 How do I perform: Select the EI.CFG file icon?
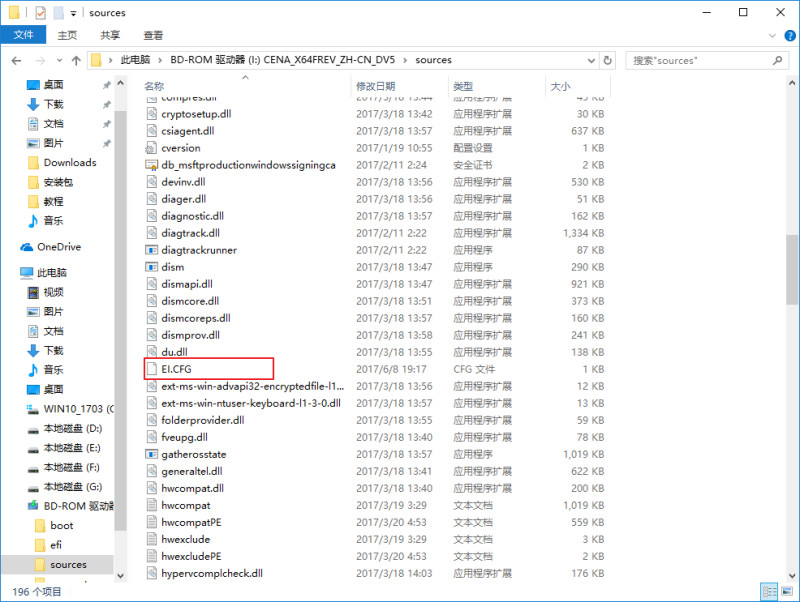(152, 369)
